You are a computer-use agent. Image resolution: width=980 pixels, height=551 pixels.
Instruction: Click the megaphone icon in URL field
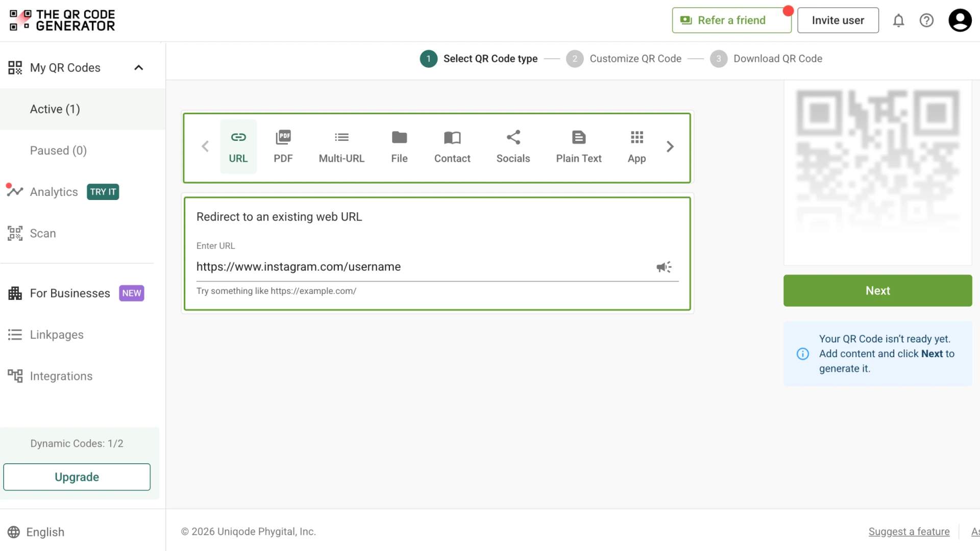click(664, 267)
